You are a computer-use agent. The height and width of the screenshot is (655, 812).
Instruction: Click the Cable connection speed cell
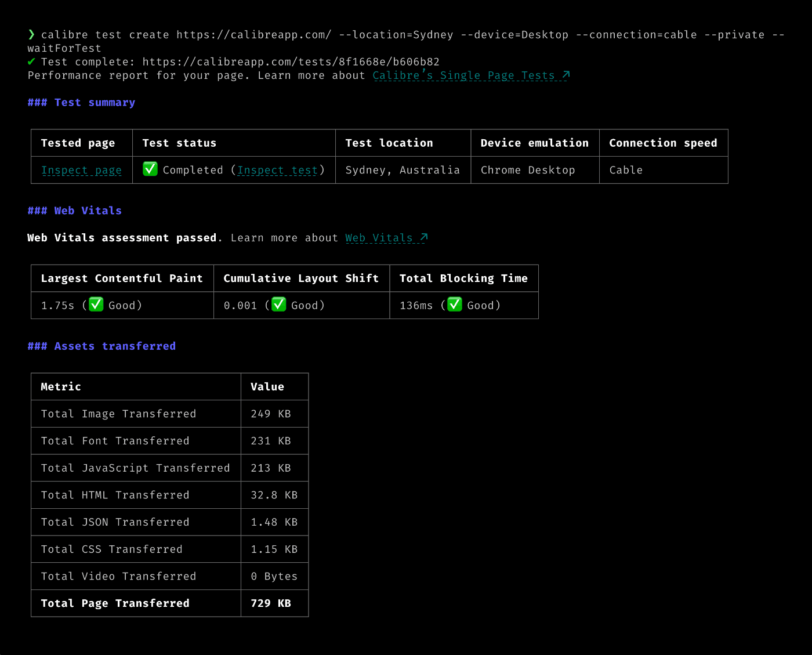tap(625, 169)
